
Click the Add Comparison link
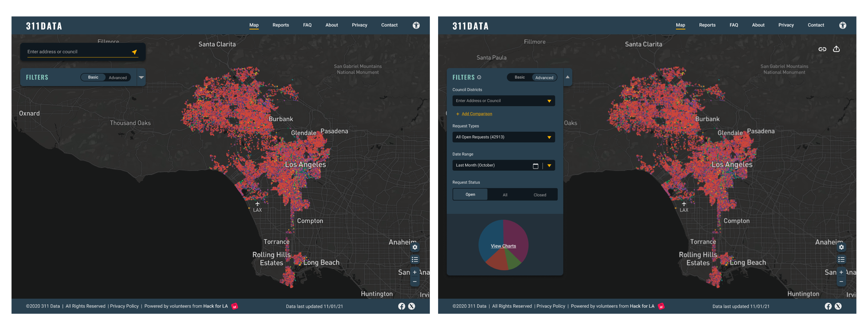coord(477,114)
